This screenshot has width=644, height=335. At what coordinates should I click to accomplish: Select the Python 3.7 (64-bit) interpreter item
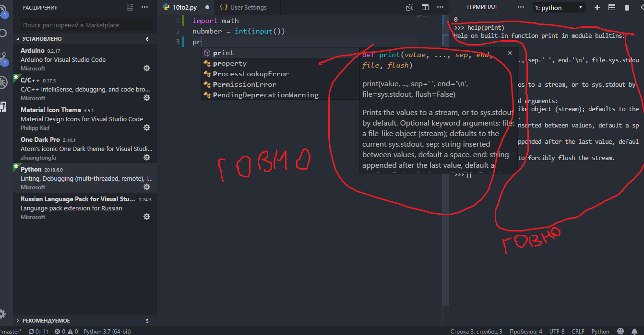[x=107, y=331]
